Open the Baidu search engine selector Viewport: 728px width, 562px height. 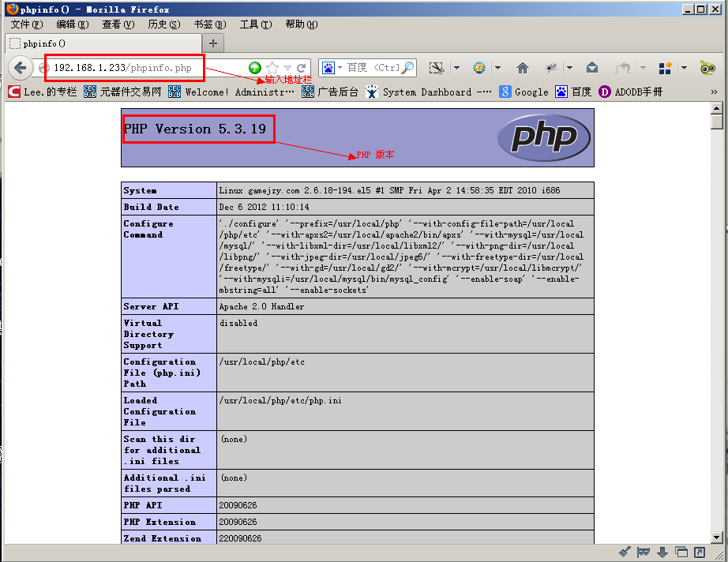(x=332, y=68)
